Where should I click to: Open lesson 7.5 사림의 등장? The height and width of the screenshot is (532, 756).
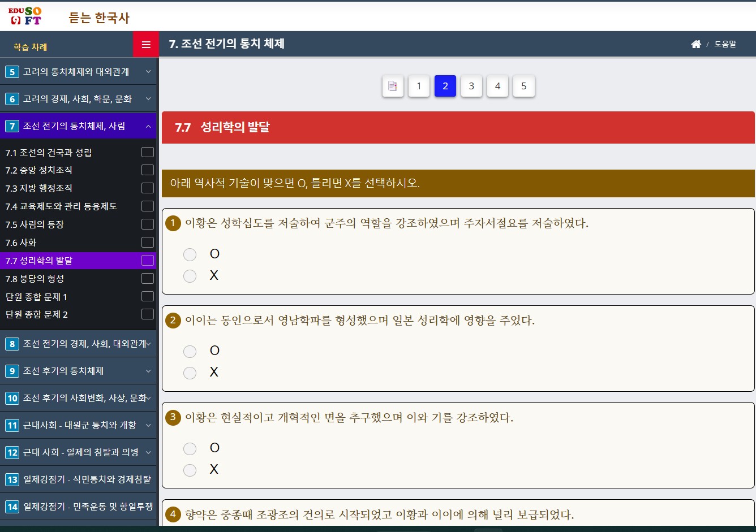click(x=35, y=224)
